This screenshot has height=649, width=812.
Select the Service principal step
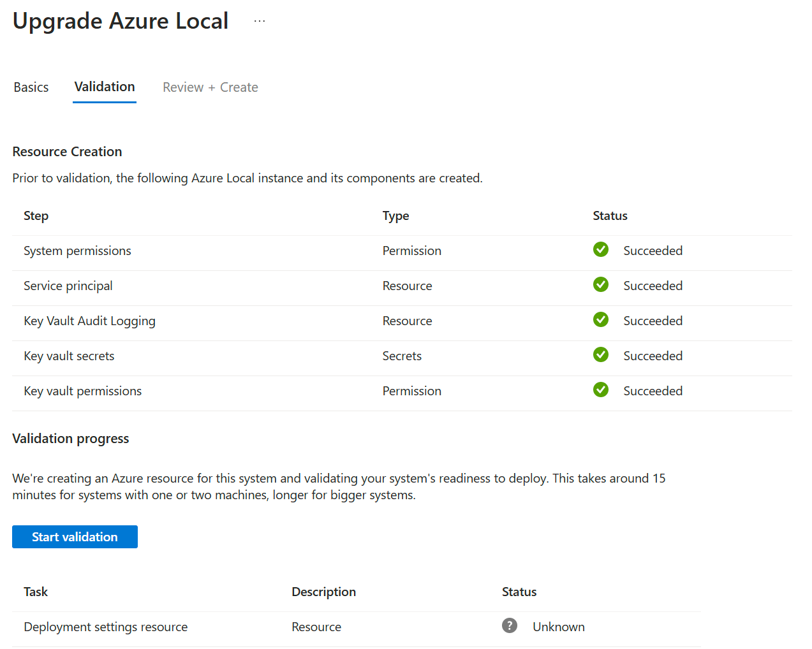coord(68,286)
